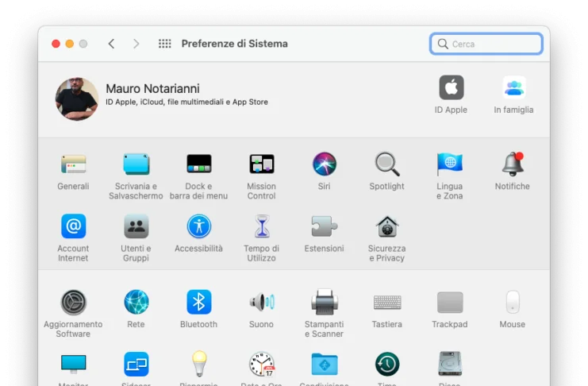The image size is (588, 386).
Task: Go back with the left chevron
Action: [111, 44]
